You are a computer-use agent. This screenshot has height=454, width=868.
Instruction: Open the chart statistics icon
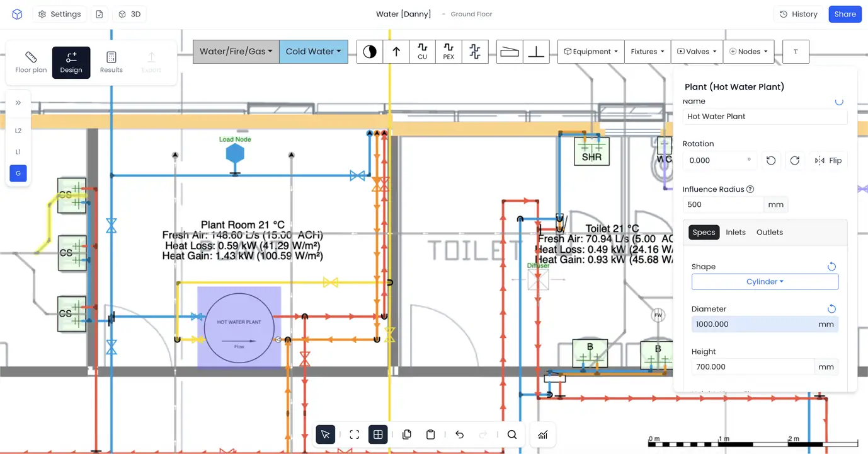point(542,434)
